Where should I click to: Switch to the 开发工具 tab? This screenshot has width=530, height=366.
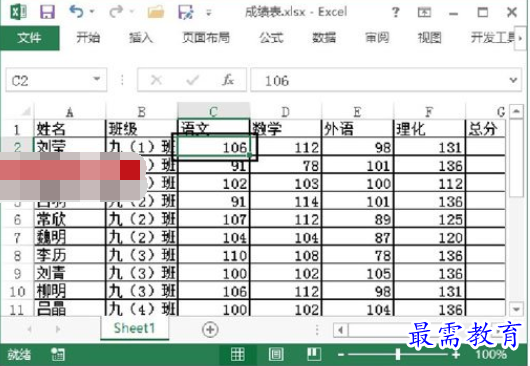click(492, 38)
